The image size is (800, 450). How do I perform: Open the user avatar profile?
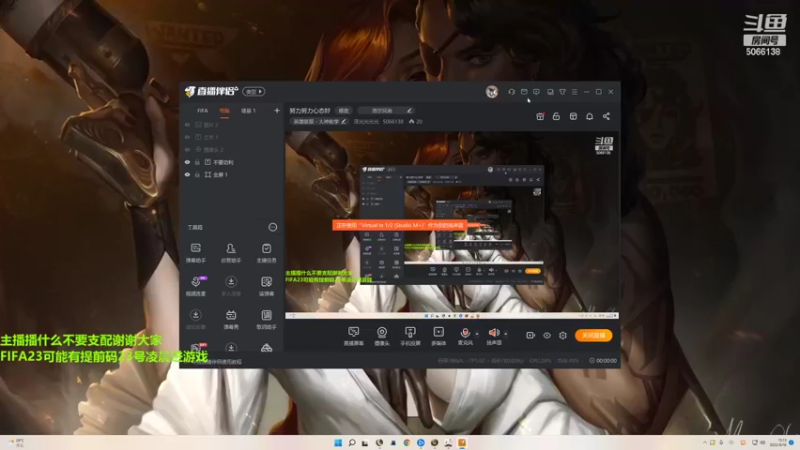pos(492,92)
